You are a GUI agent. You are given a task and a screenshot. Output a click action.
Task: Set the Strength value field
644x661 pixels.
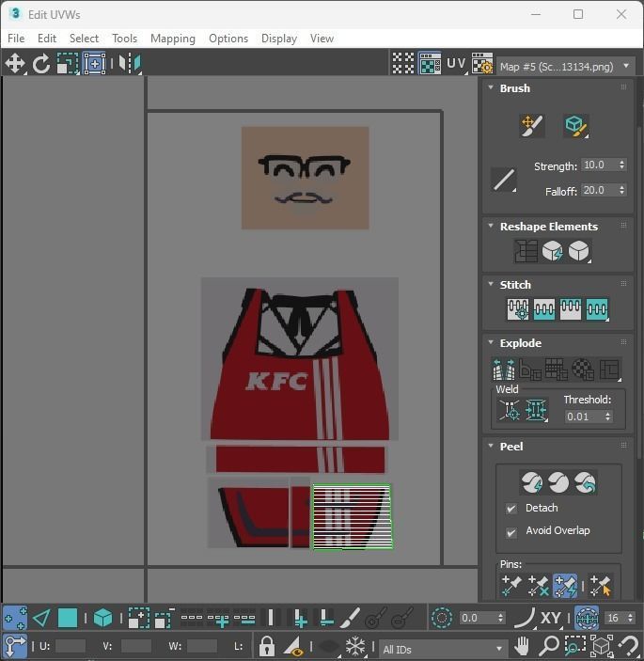click(x=599, y=165)
